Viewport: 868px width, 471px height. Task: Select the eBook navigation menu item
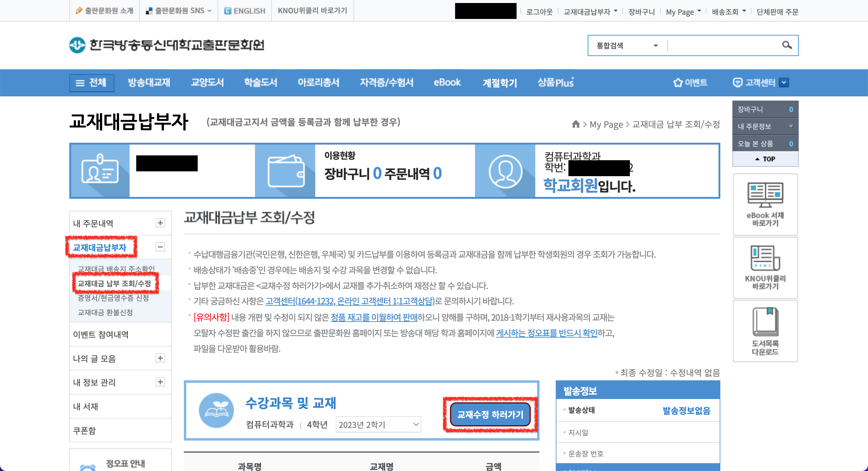[447, 83]
